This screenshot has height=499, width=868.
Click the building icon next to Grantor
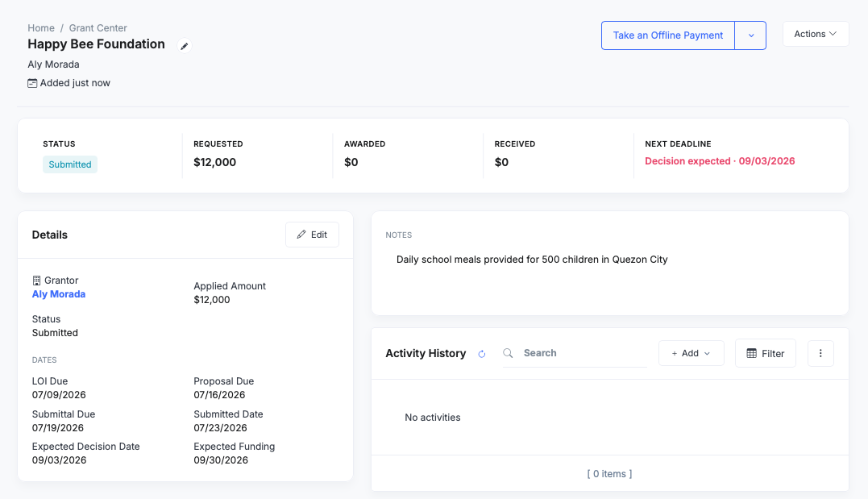click(x=36, y=281)
